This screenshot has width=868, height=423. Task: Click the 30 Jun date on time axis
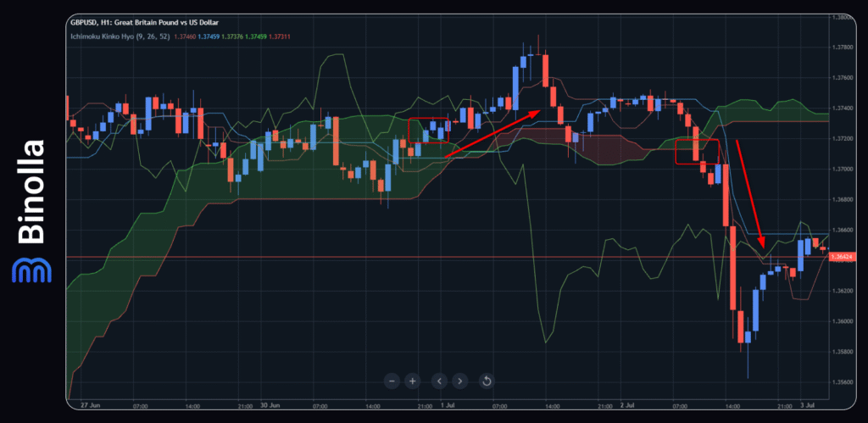click(270, 406)
